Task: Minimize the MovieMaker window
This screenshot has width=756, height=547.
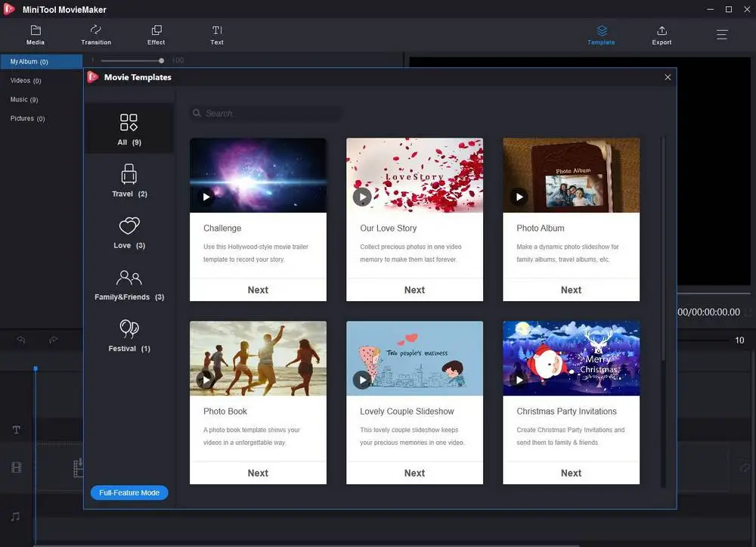Action: 710,9
